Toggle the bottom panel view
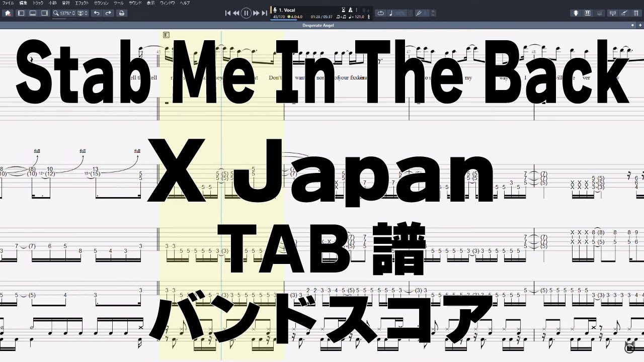Image resolution: width=644 pixels, height=362 pixels. click(33, 13)
